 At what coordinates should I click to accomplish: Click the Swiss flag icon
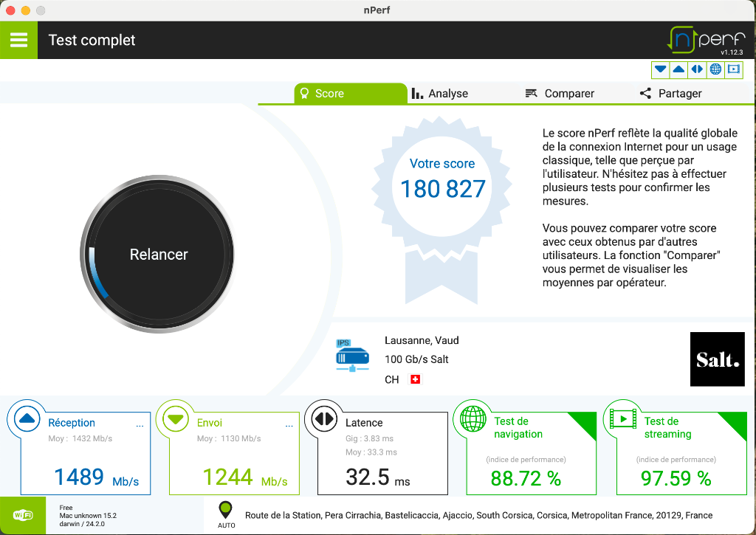[415, 379]
